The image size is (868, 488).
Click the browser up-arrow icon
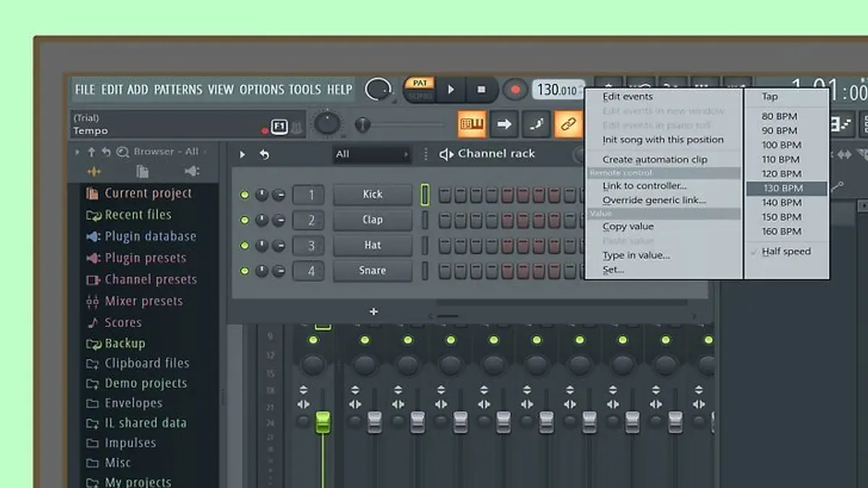pyautogui.click(x=91, y=152)
